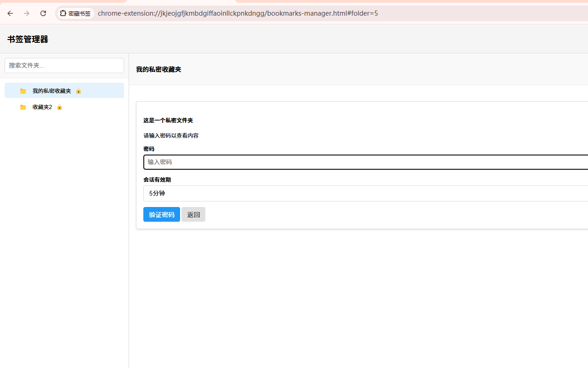The width and height of the screenshot is (588, 368).
Task: Click the lock badge on 我的私密收藏夹
Action: pos(79,91)
